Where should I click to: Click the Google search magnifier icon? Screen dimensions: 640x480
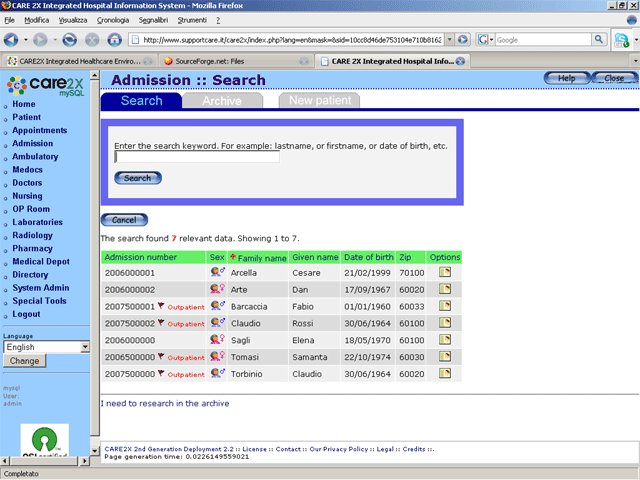click(598, 39)
